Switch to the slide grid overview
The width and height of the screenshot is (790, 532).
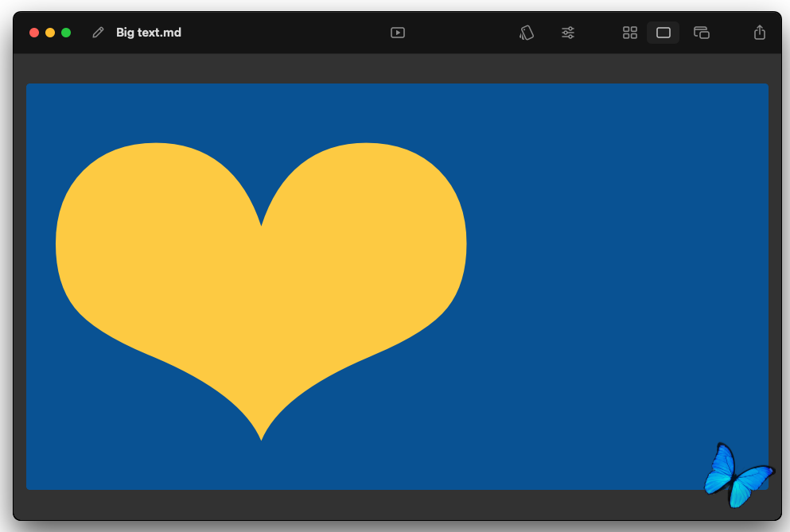[630, 33]
